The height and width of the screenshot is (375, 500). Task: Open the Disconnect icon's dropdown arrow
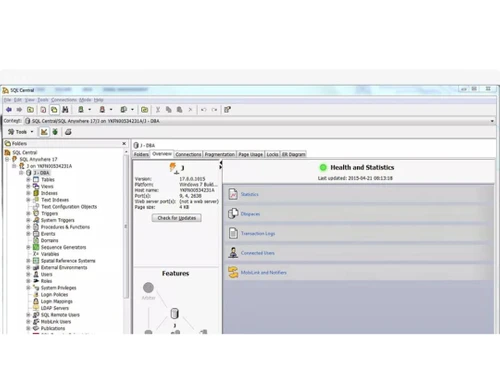point(111,109)
